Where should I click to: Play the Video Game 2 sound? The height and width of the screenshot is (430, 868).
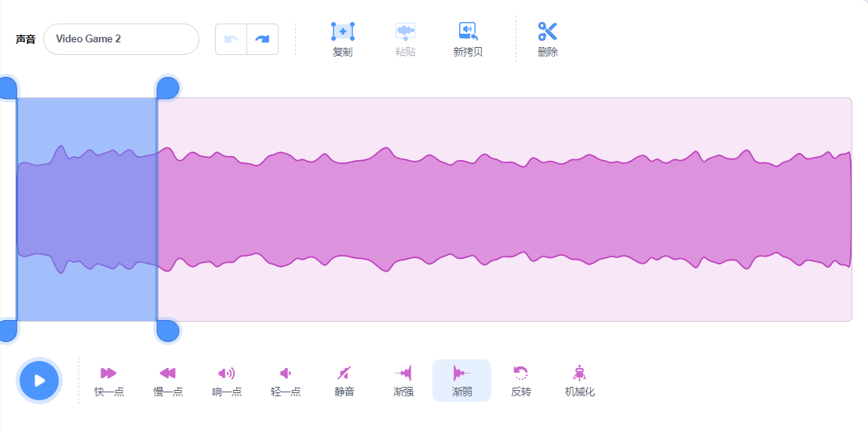pyautogui.click(x=39, y=381)
